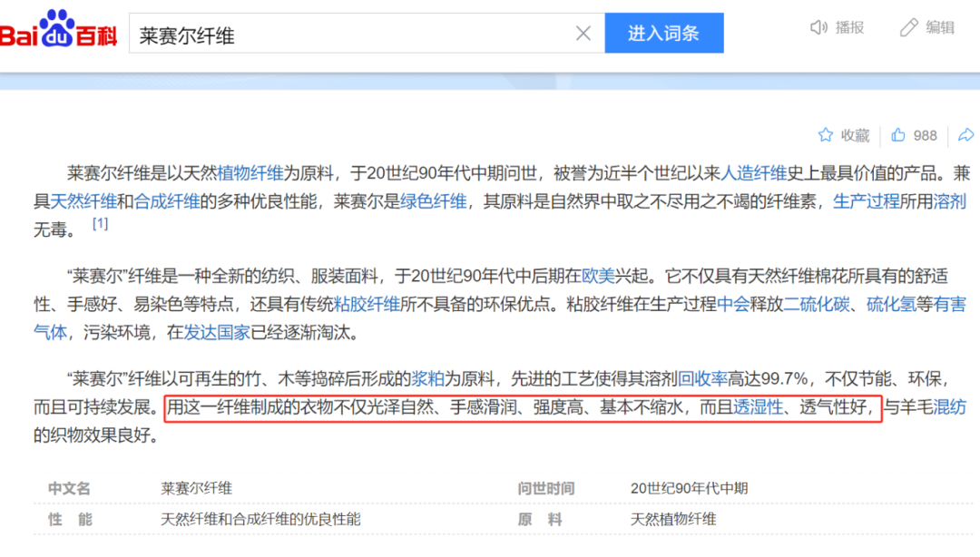Open the 生产过程 link
This screenshot has height=557, width=980.
(867, 201)
